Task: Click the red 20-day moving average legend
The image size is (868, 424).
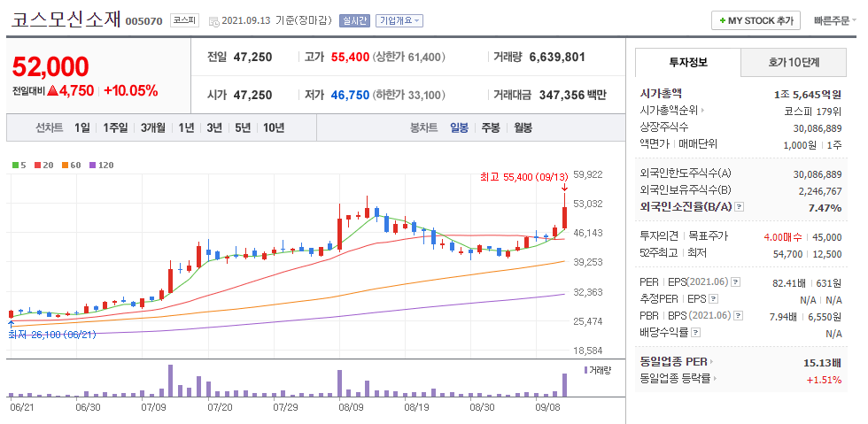Action: 43,165
